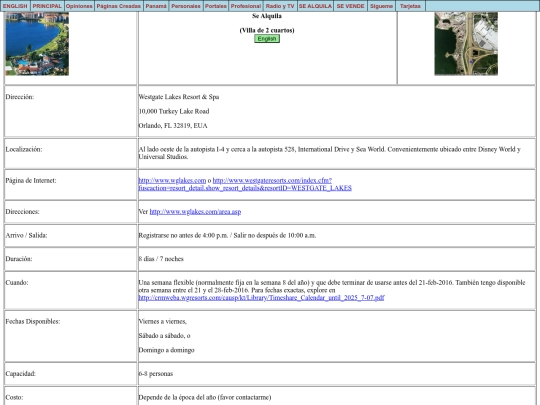Open the Tarjetas menu
This screenshot has height=405, width=540.
tap(411, 6)
